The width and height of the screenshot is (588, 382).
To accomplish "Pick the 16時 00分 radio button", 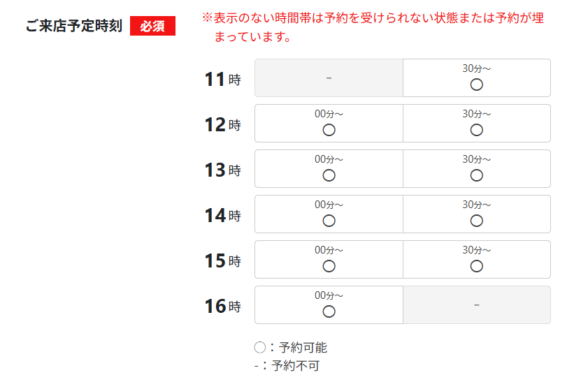I will [329, 311].
